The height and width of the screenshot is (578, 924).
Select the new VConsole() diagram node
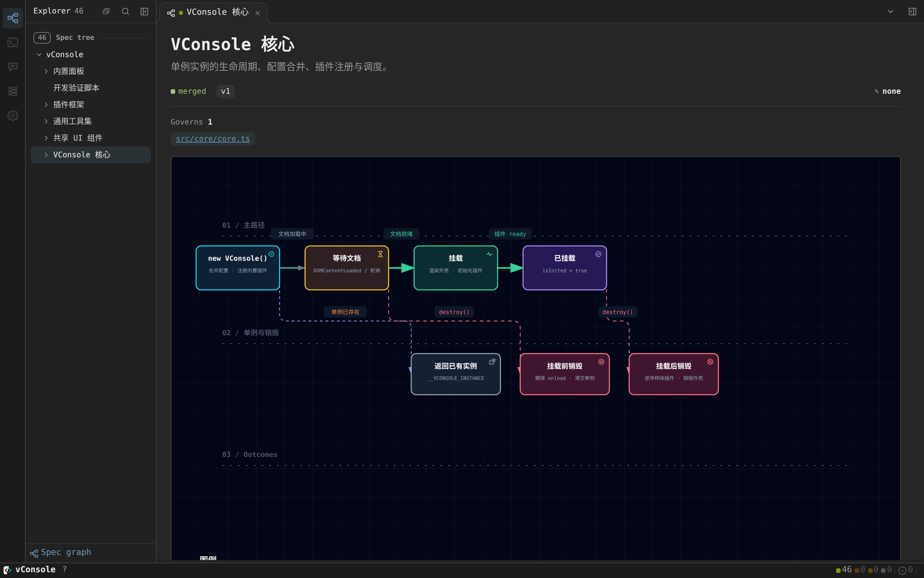coord(238,268)
